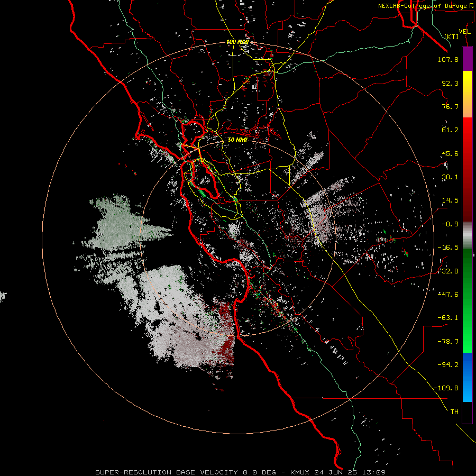Image resolution: width=476 pixels, height=476 pixels.
Task: Click the 50 NMI range ring label
Action: point(237,140)
